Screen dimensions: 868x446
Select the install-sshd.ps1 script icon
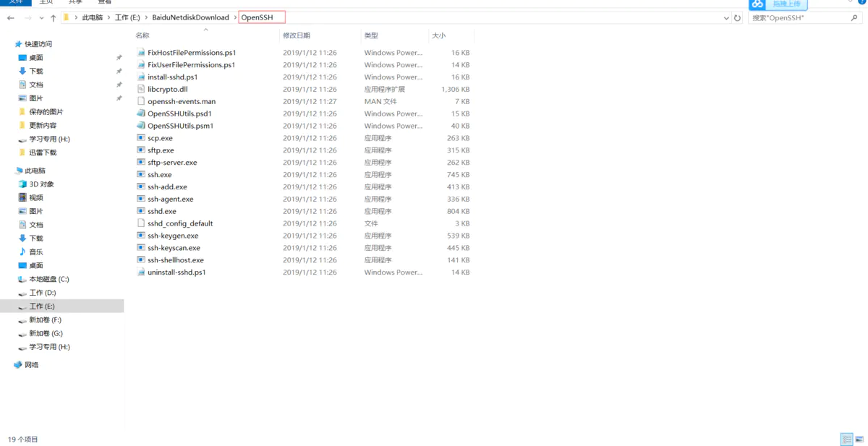coord(141,77)
